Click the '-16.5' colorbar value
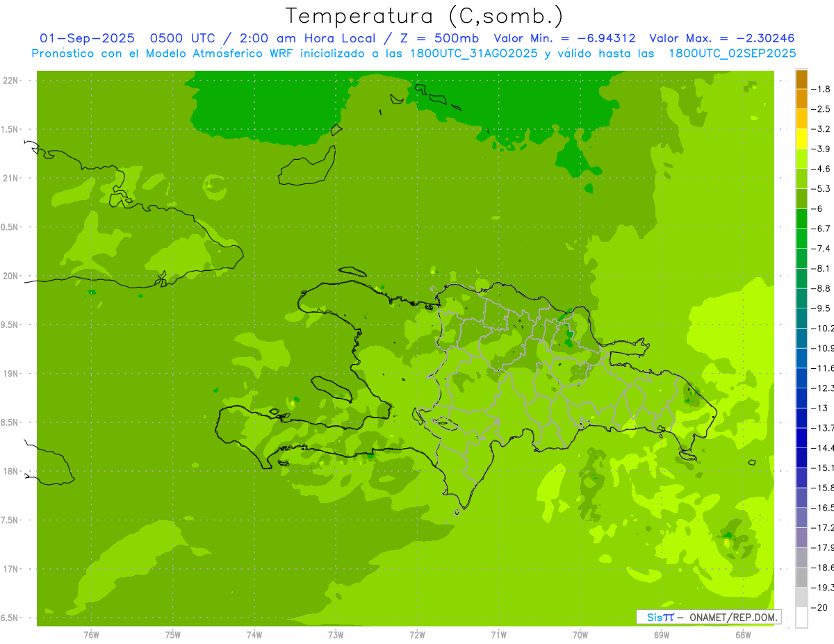This screenshot has width=834, height=644. (822, 508)
